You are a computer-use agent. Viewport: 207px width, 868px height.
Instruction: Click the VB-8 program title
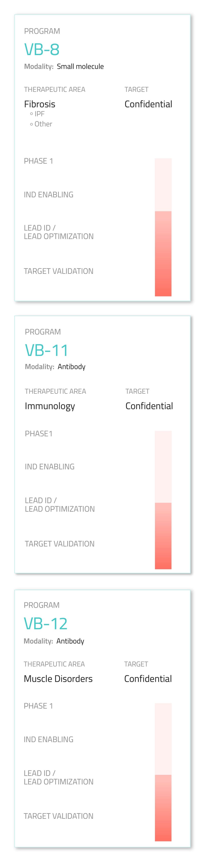42,49
